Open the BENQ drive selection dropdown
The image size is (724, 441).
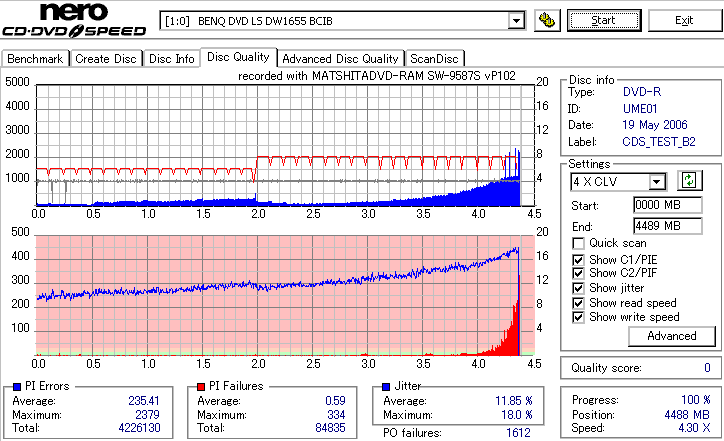[516, 21]
